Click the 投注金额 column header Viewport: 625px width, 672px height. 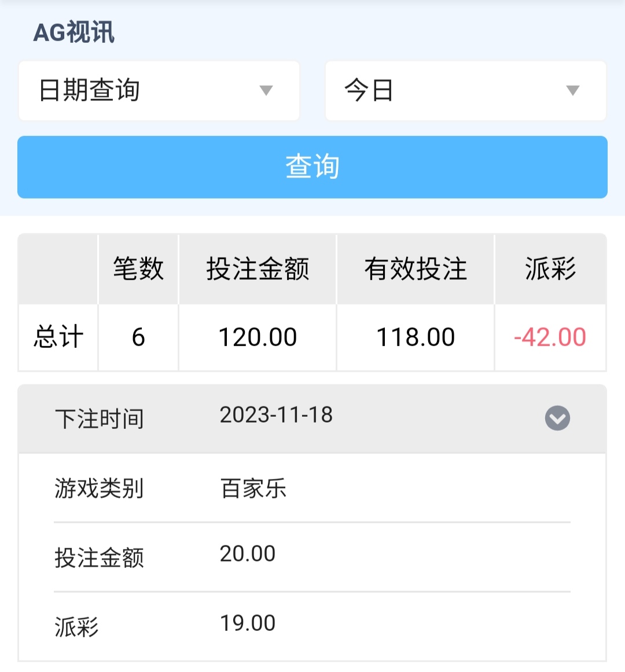point(258,269)
